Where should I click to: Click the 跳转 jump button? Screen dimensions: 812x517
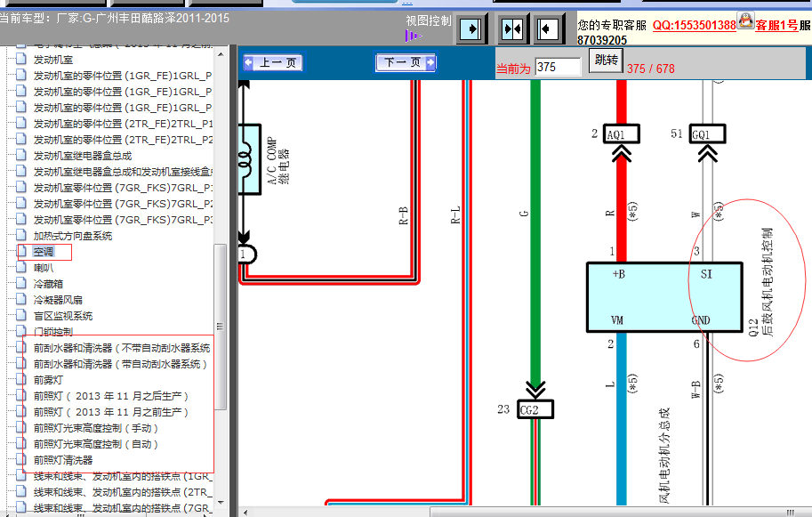click(606, 61)
